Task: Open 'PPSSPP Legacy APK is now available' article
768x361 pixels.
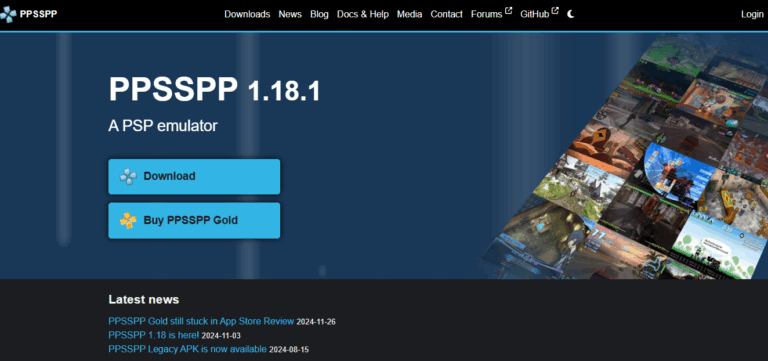Action: [187, 349]
